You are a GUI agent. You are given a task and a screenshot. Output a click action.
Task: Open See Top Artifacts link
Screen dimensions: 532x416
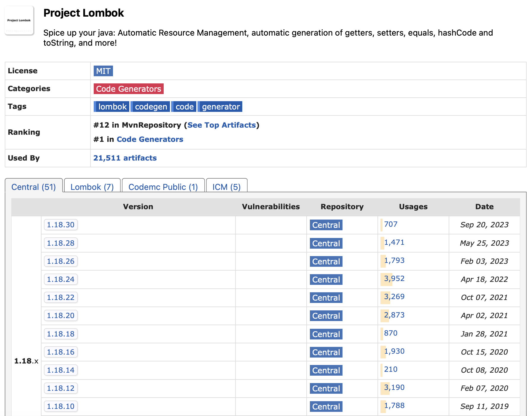[222, 125]
